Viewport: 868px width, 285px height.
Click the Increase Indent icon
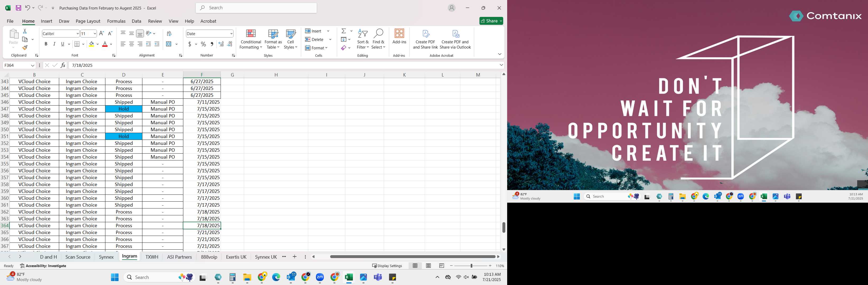click(x=157, y=44)
